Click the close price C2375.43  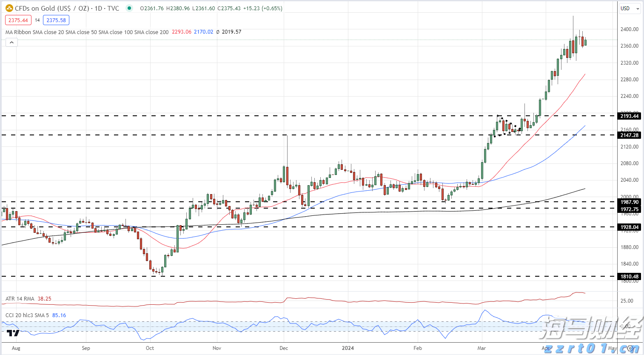tap(229, 8)
